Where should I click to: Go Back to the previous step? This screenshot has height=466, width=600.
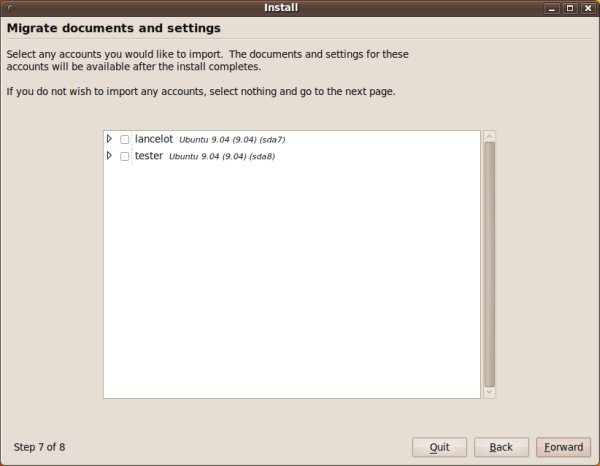pyautogui.click(x=501, y=447)
